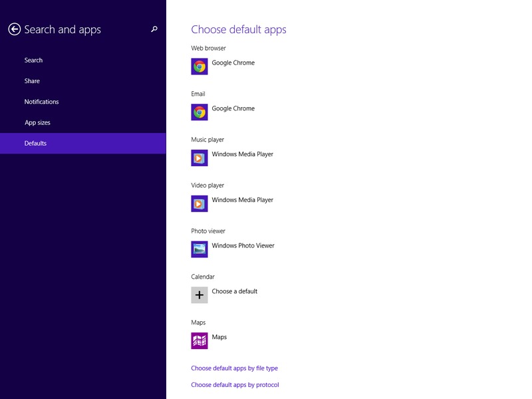Open Choose default apps by protocol
The height and width of the screenshot is (399, 532).
(x=235, y=385)
